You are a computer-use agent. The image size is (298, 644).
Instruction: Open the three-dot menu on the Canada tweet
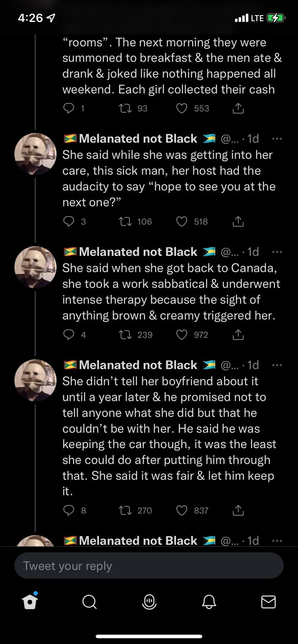(277, 252)
